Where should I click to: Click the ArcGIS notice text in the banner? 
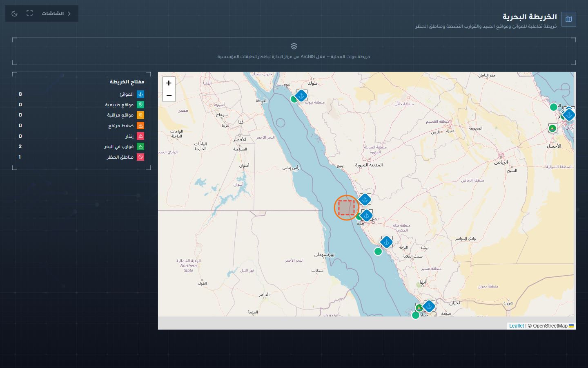pos(294,56)
